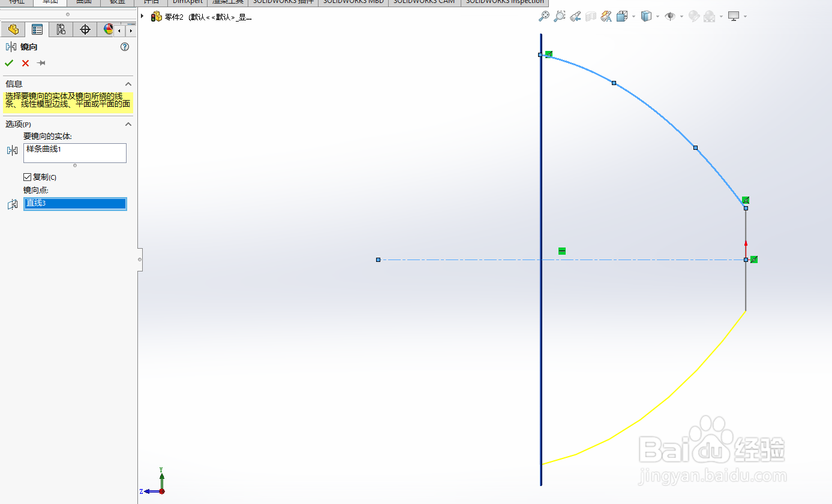The image size is (832, 504).
Task: Open the DimXpertManager crosshair tab
Action: 85,29
